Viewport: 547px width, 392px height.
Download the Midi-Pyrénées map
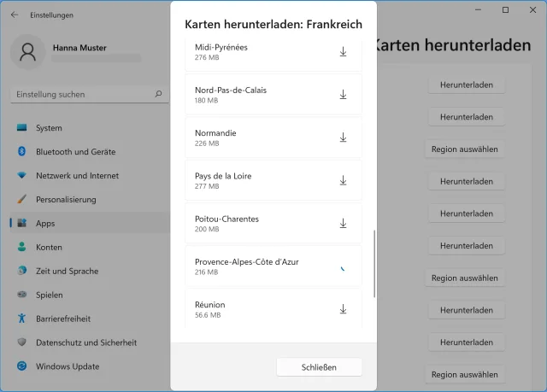(343, 52)
